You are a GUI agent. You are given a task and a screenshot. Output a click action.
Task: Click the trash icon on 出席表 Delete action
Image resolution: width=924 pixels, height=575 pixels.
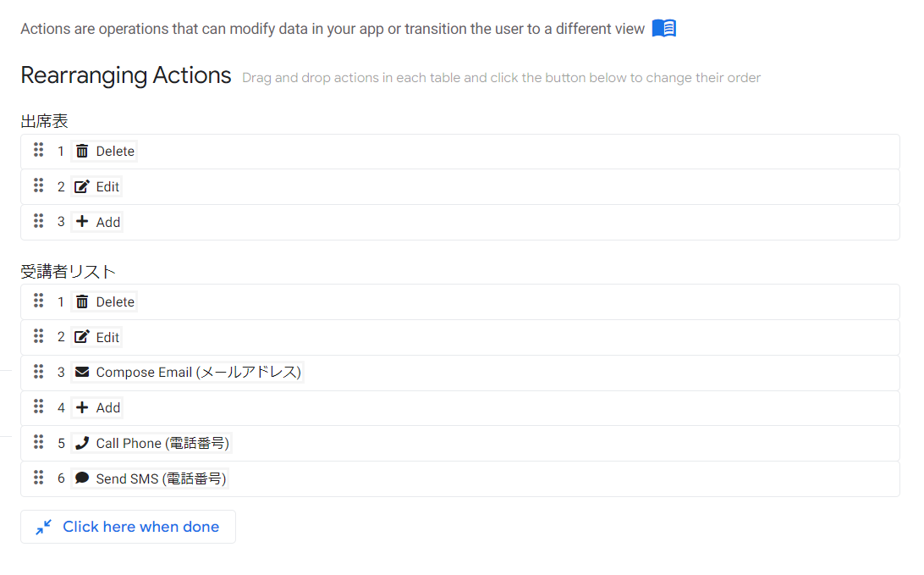pos(81,151)
